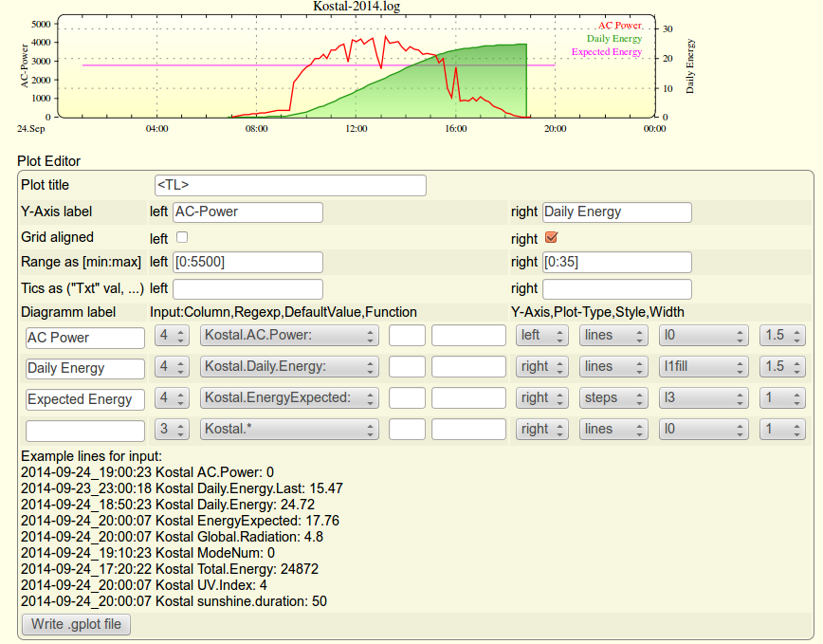Open the Kostal.AC.Power: regexp dropdown
Screen dimensions: 823x644
(289, 336)
